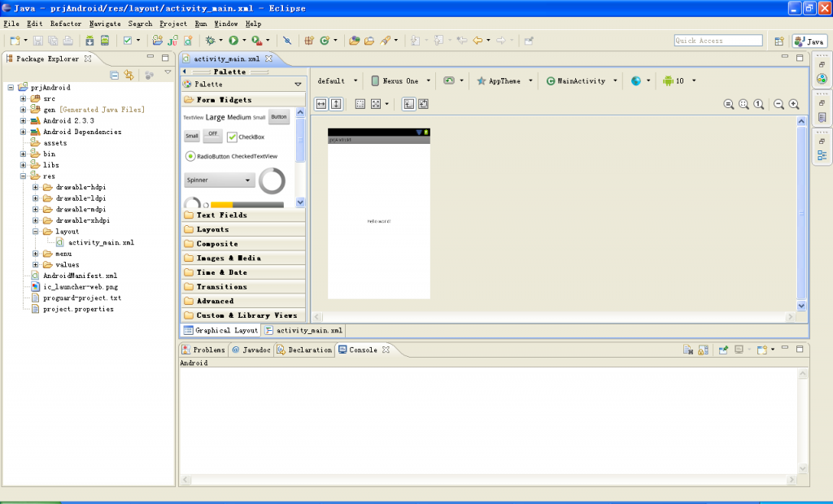Open the Text Fields palette category

coord(243,215)
